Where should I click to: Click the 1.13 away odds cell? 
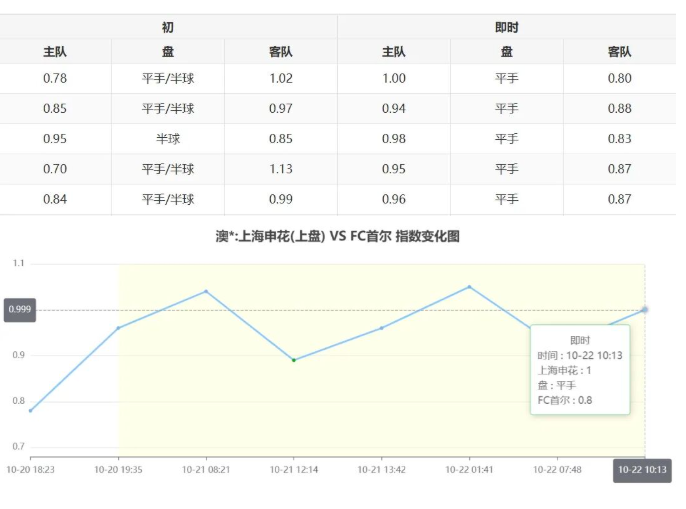click(281, 169)
